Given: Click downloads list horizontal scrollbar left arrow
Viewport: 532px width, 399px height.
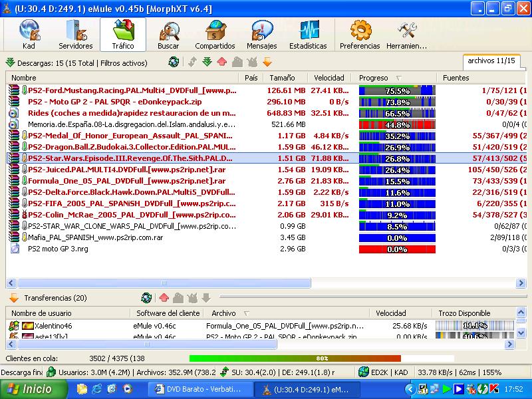Looking at the screenshot, I should pos(11,283).
